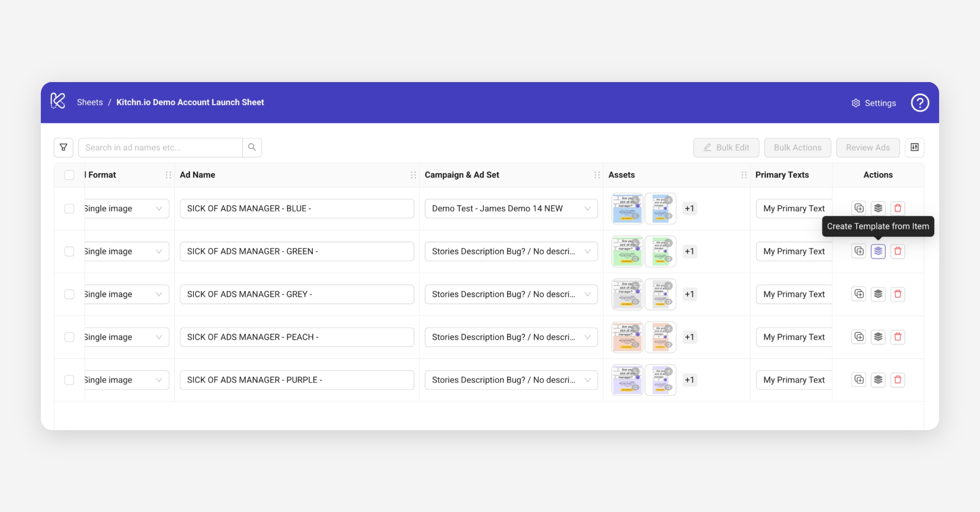Click the search magnifier icon
Image resolution: width=980 pixels, height=512 pixels.
pos(252,147)
